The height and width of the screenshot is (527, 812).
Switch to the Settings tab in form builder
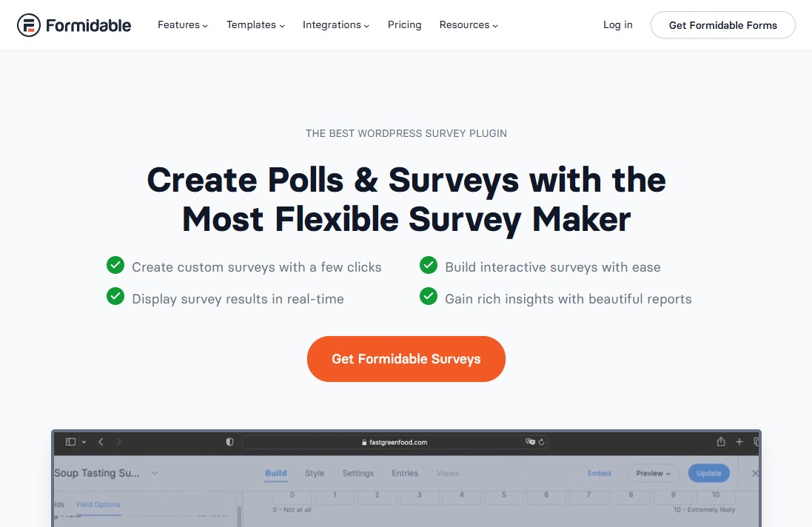click(x=358, y=473)
